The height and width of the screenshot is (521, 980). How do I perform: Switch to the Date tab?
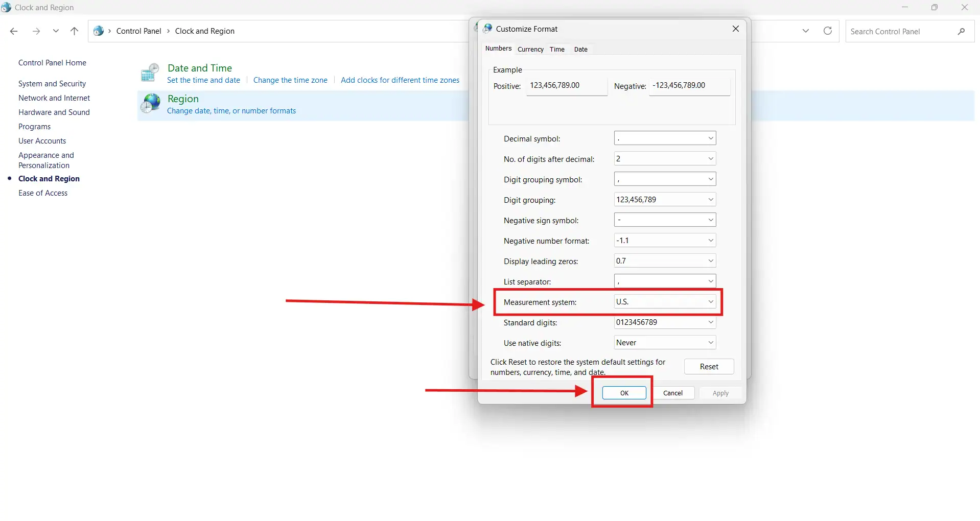[x=580, y=50]
